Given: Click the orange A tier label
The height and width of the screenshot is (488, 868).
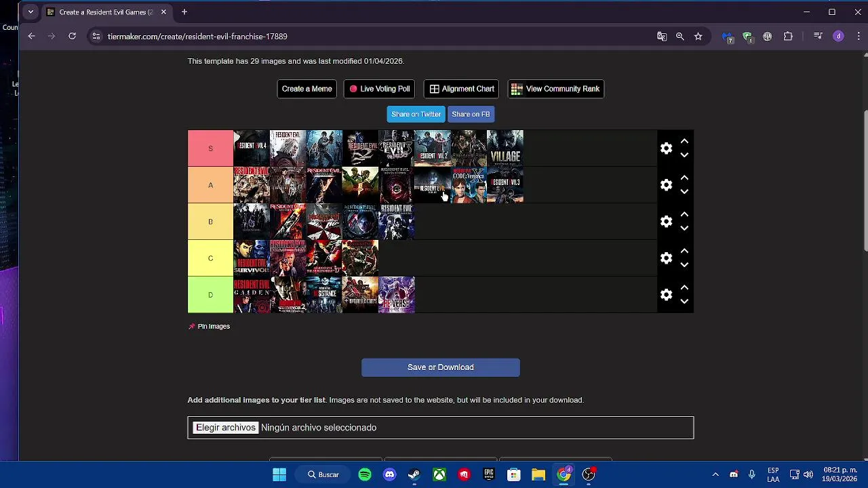Looking at the screenshot, I should click(x=210, y=185).
